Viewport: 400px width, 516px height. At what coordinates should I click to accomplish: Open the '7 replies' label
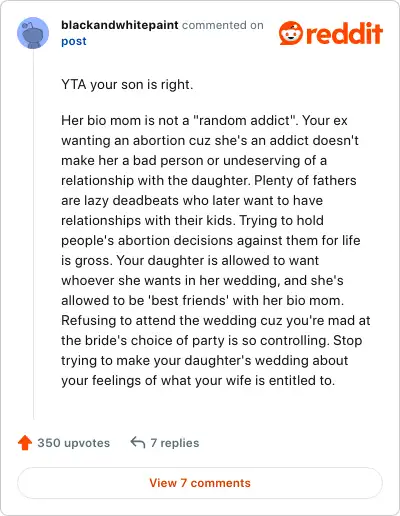click(x=175, y=443)
